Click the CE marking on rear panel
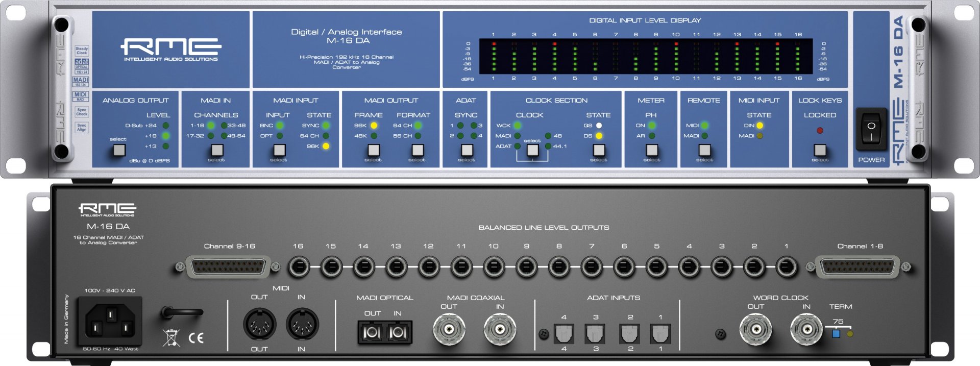The width and height of the screenshot is (980, 366). pyautogui.click(x=197, y=337)
